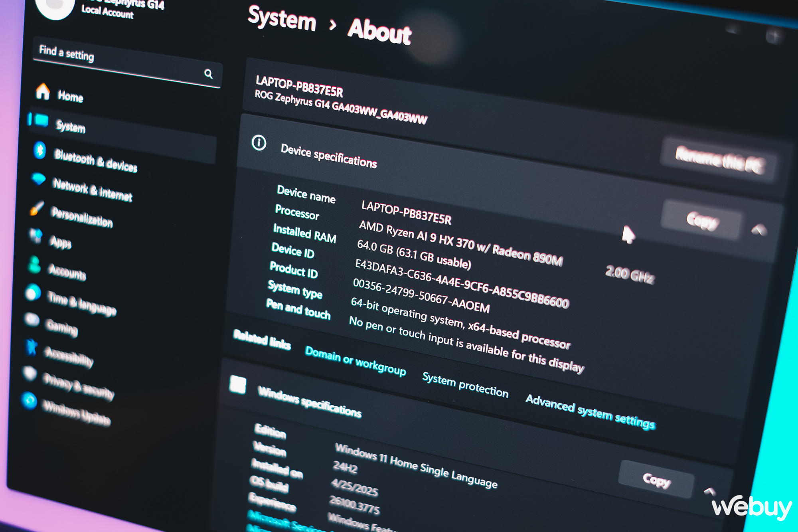The image size is (798, 532).
Task: Open Time & language settings
Action: [x=81, y=303]
